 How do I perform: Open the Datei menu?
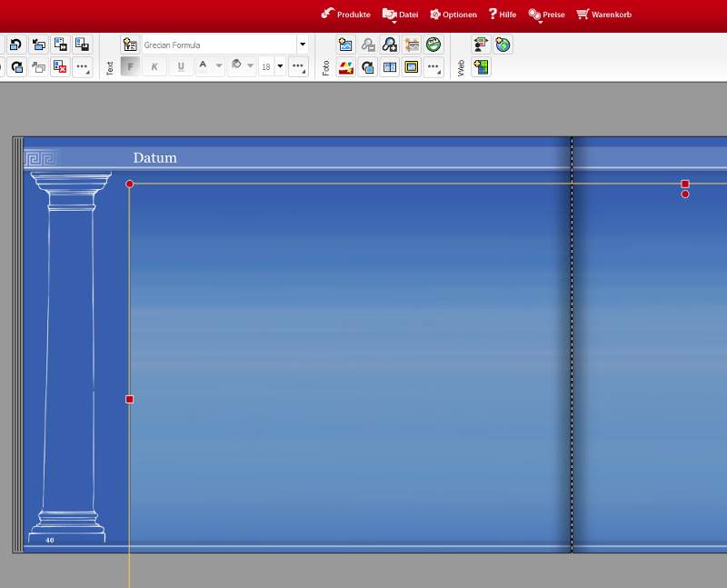tap(400, 15)
